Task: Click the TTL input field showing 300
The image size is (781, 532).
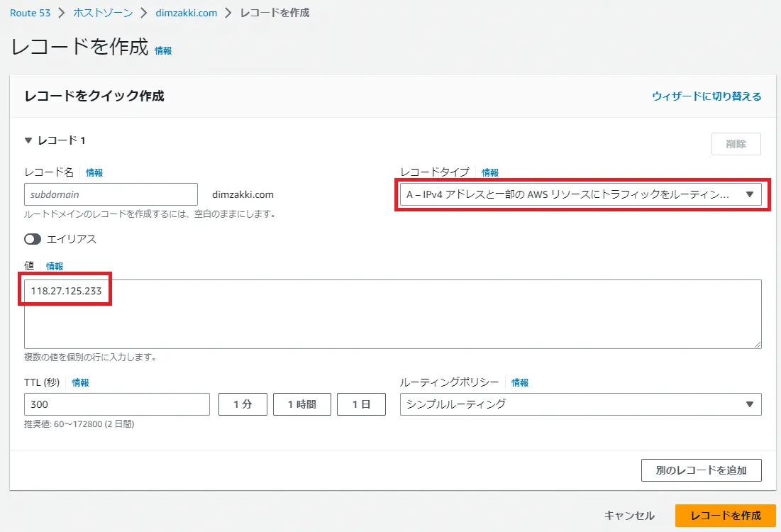Action: coord(117,404)
